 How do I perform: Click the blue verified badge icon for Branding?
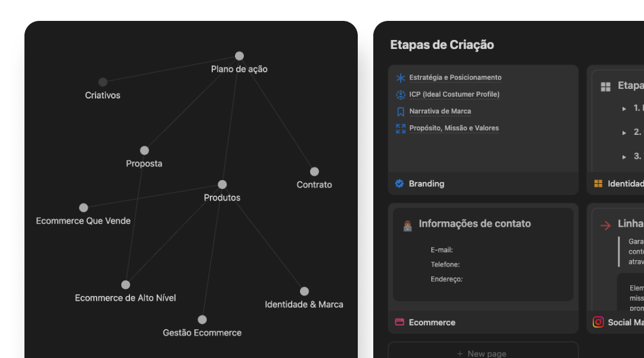[400, 184]
